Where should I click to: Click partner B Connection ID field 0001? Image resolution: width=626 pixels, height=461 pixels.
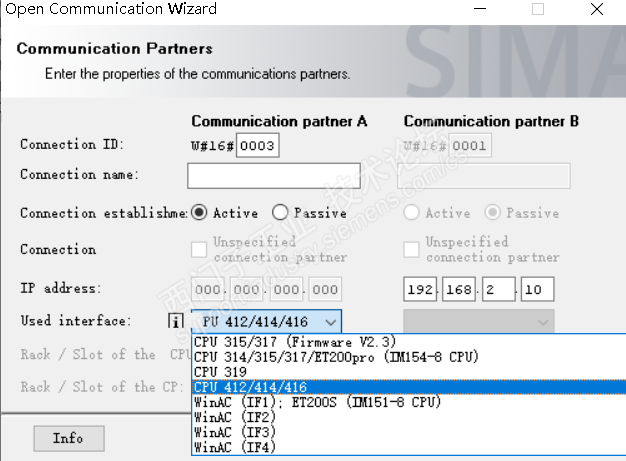(x=470, y=146)
